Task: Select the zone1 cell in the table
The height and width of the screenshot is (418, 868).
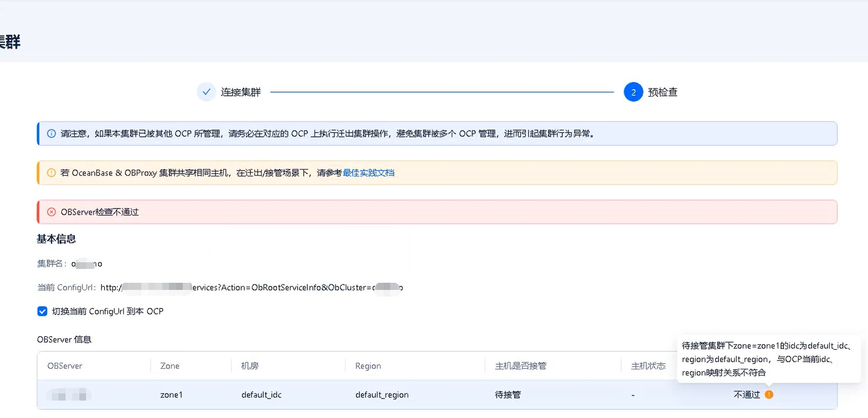Action: (x=171, y=395)
